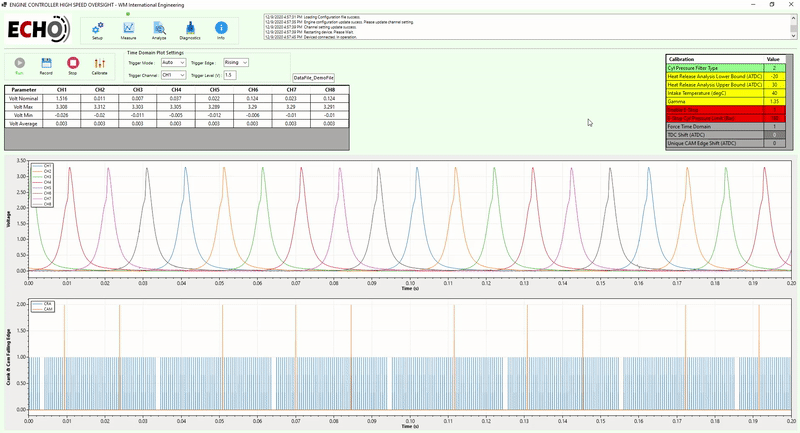Select the Intake Temperature (degC) row
Image resolution: width=800 pixels, height=433 pixels.
726,93
